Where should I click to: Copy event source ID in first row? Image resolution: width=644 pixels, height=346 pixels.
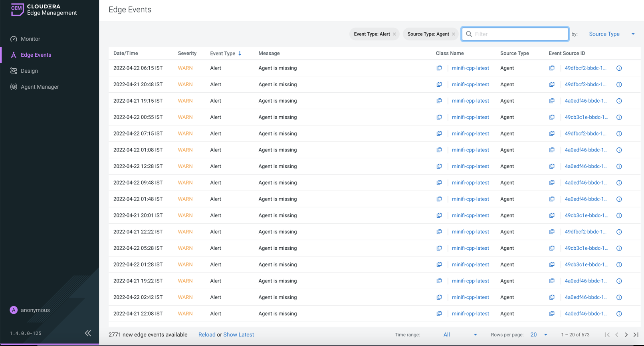click(x=551, y=68)
